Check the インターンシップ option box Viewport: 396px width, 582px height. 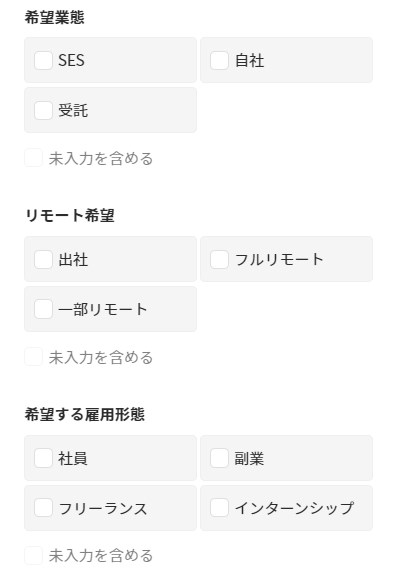[219, 508]
